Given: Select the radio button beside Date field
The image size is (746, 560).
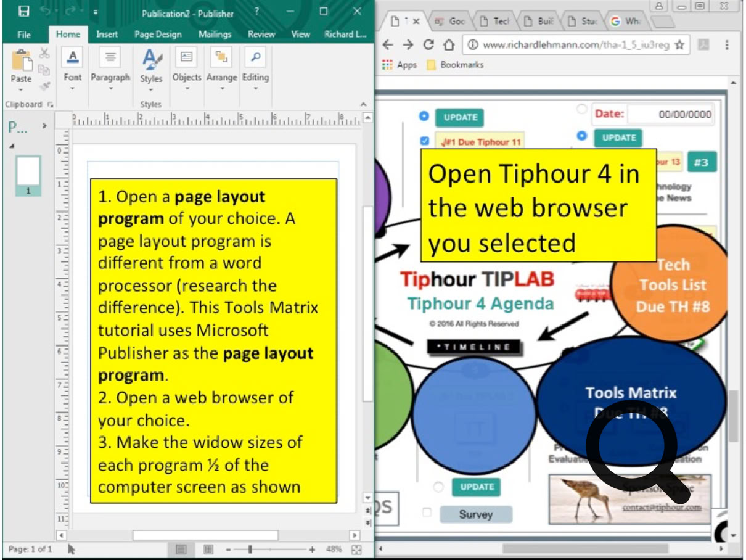Looking at the screenshot, I should coord(581,109).
